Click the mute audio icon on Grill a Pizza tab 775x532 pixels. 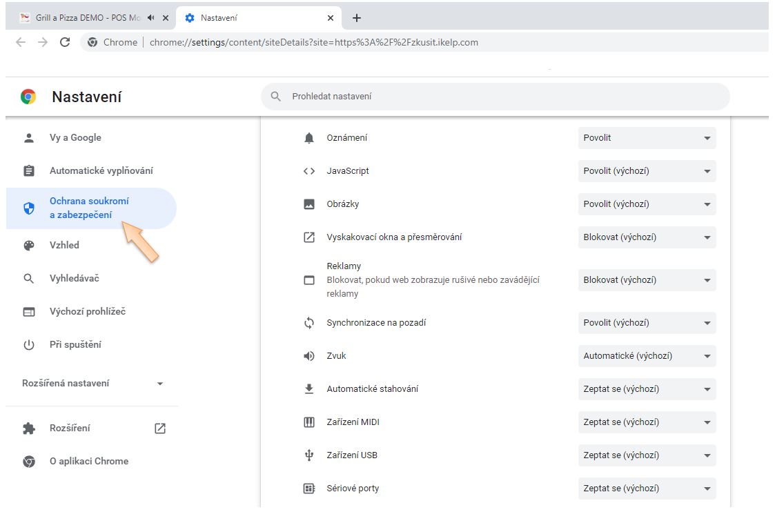pyautogui.click(x=150, y=18)
